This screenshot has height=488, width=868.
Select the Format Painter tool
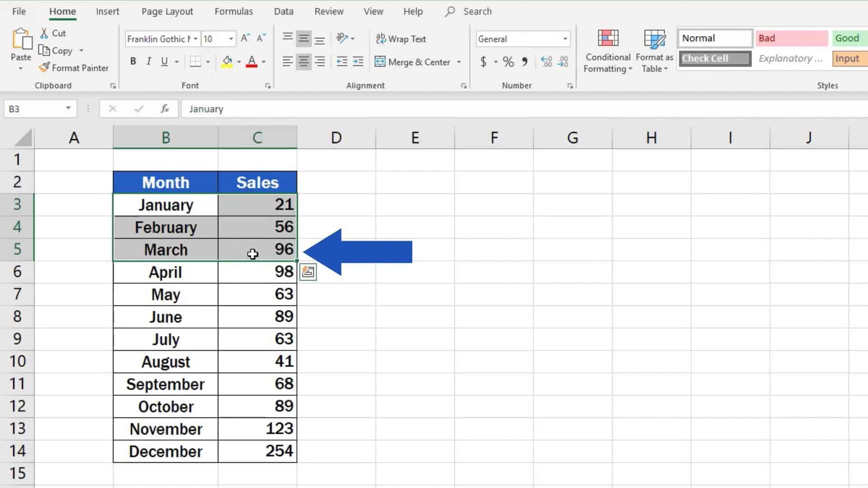[74, 68]
